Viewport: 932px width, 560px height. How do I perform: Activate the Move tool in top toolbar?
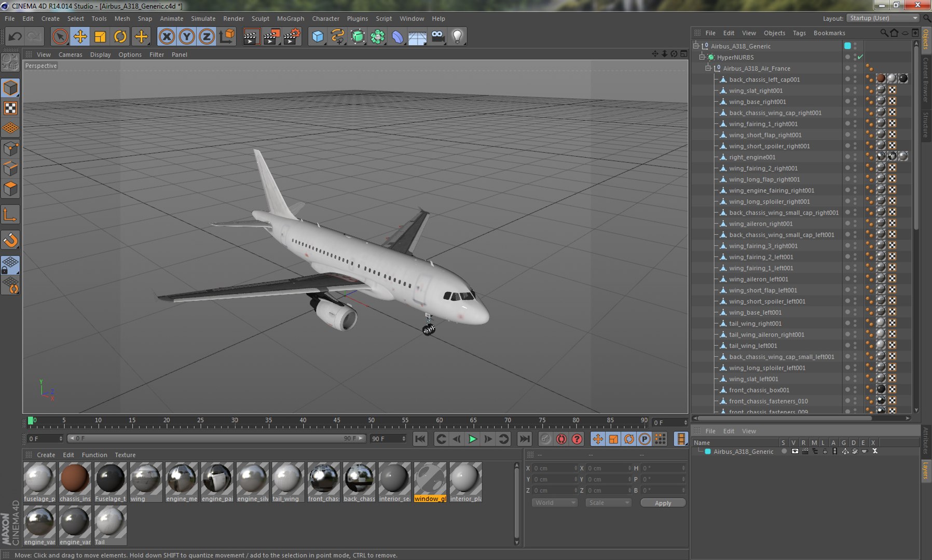coord(80,36)
